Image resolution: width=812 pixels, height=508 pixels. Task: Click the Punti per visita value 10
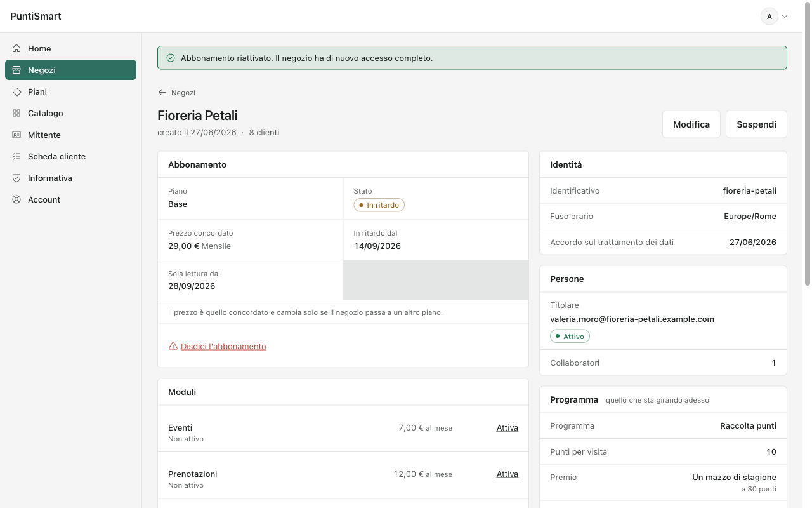click(771, 452)
